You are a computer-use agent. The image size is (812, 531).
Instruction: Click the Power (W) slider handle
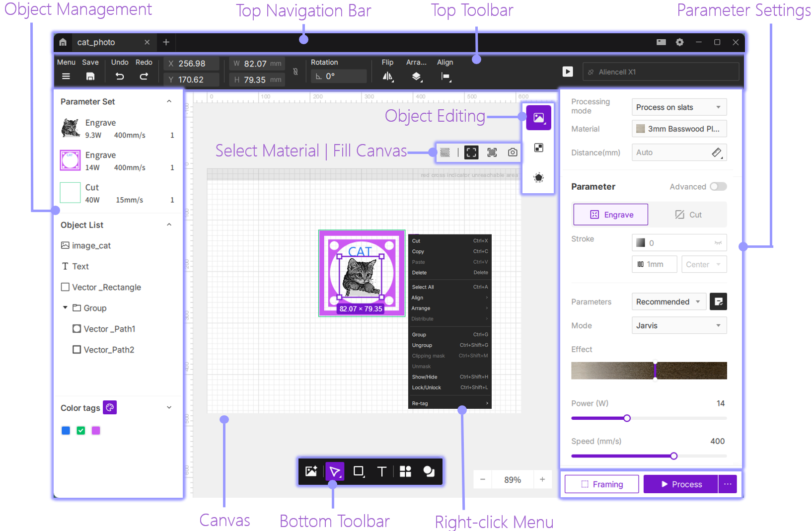[x=627, y=418]
